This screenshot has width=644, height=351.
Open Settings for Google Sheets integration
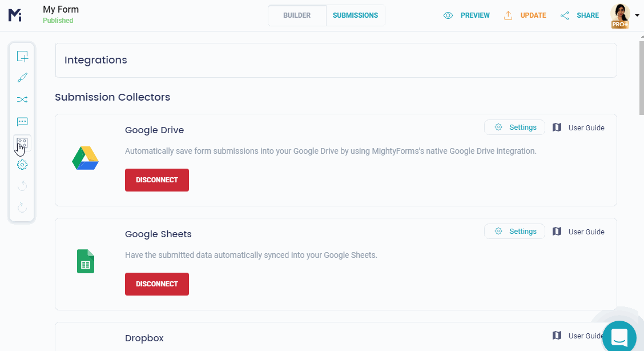[x=514, y=231]
